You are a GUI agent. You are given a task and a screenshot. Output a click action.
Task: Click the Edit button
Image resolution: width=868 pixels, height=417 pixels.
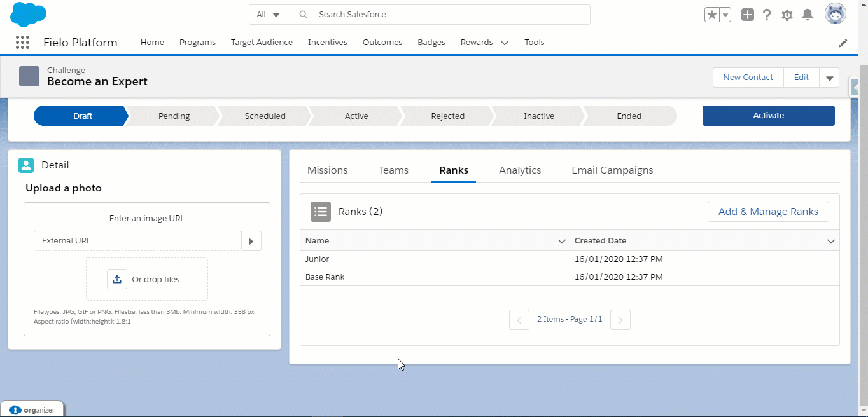(801, 78)
